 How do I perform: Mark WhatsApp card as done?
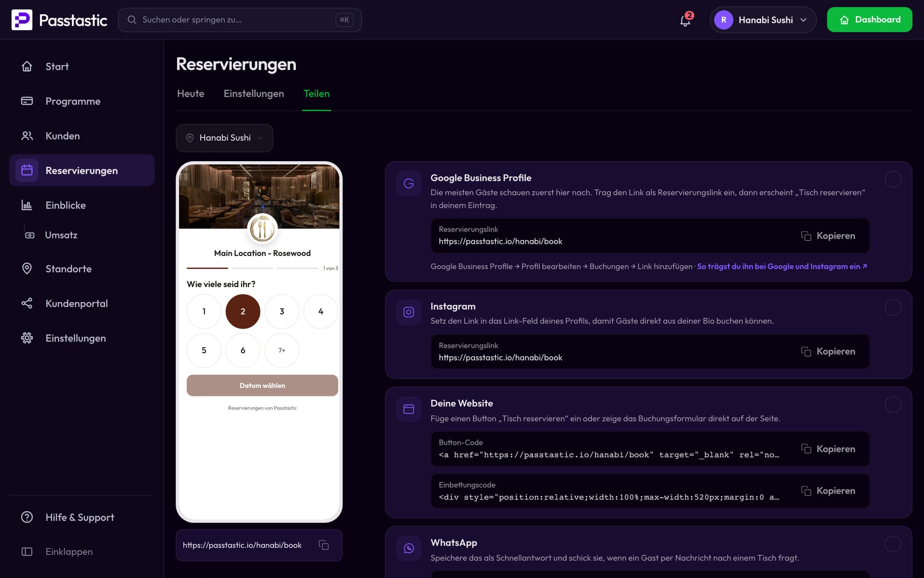pyautogui.click(x=893, y=544)
